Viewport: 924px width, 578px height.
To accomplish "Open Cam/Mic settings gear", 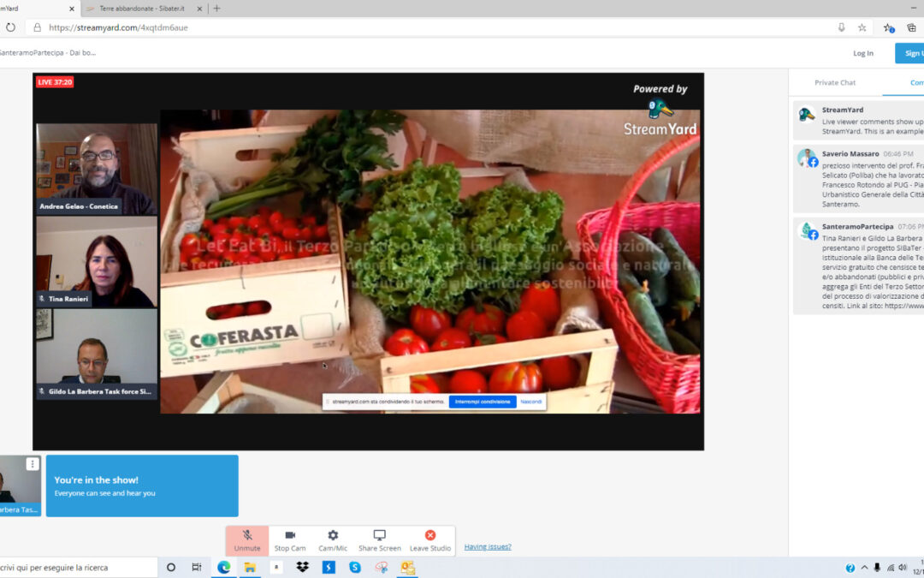I will [x=333, y=540].
